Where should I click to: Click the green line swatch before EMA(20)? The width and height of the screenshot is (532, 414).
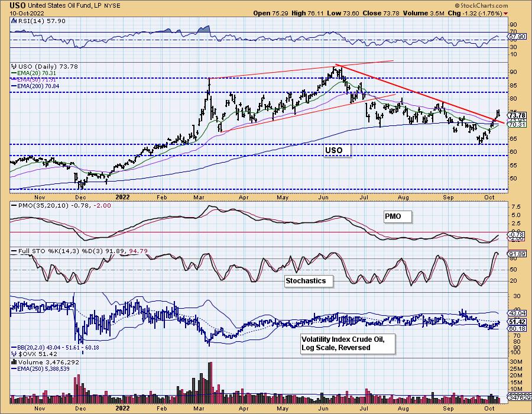click(x=14, y=73)
